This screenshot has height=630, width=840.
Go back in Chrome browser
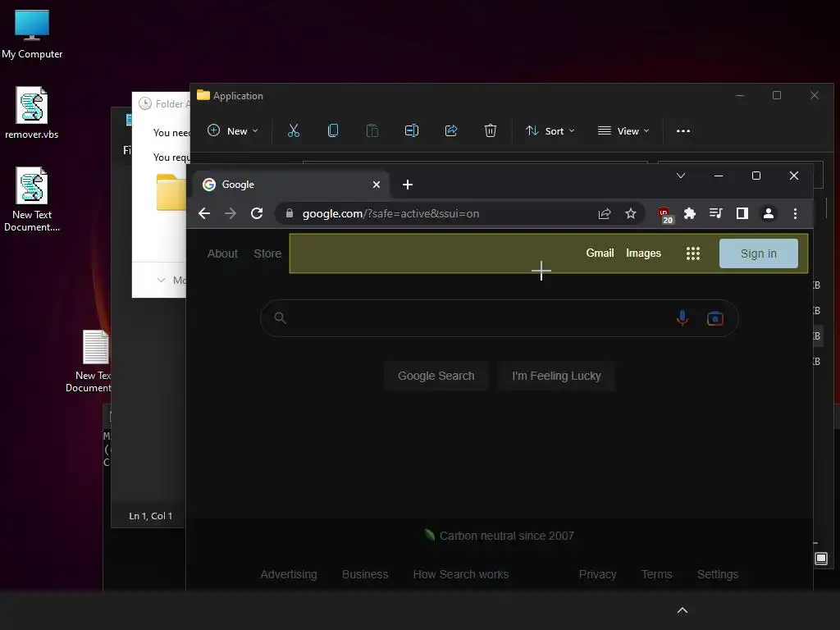(x=204, y=214)
